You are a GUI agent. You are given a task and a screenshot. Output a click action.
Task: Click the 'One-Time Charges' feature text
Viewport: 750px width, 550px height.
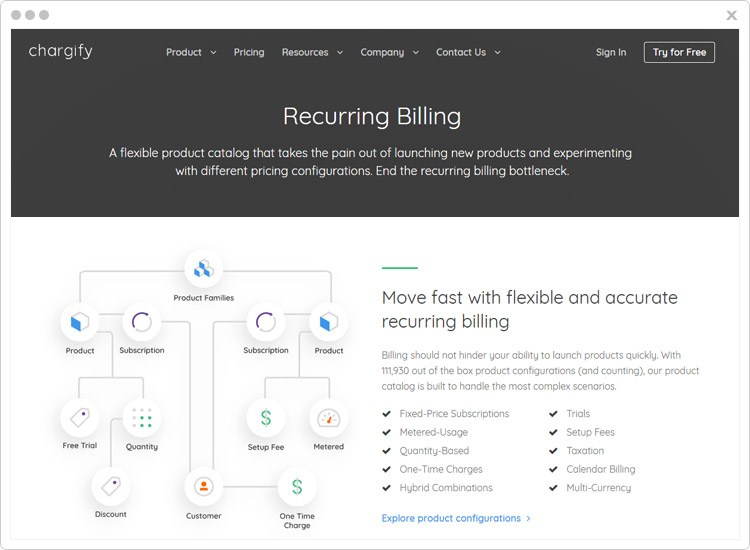[x=441, y=469]
